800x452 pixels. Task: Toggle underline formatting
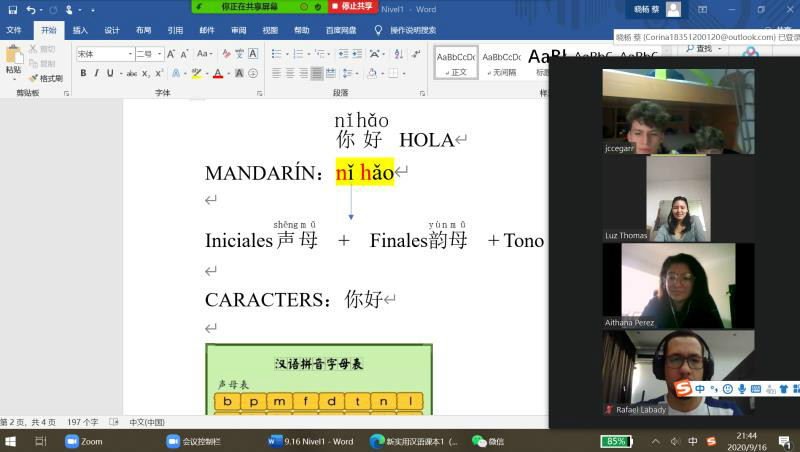click(111, 73)
